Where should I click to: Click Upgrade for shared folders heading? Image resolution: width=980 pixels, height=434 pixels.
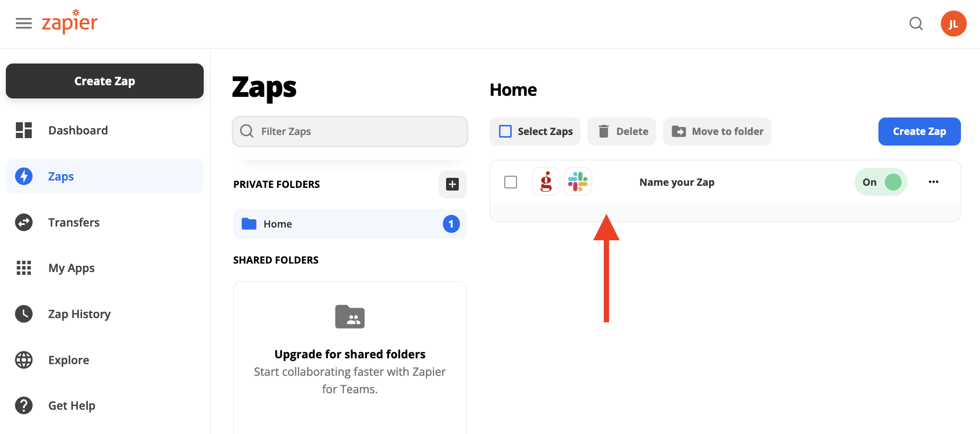(350, 354)
